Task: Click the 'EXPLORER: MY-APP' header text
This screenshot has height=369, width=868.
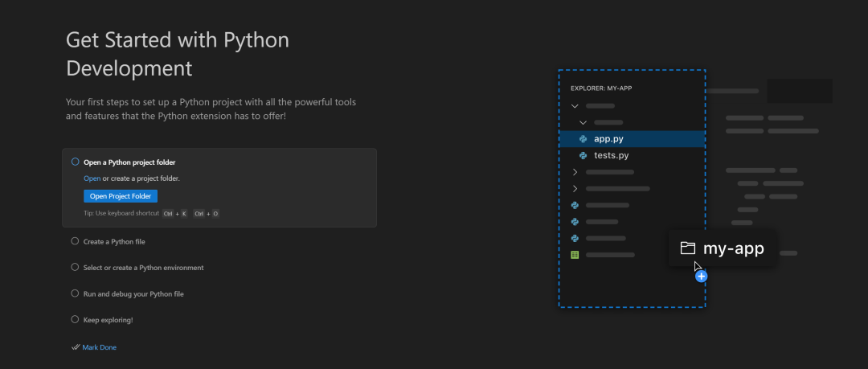Action: [x=601, y=88]
